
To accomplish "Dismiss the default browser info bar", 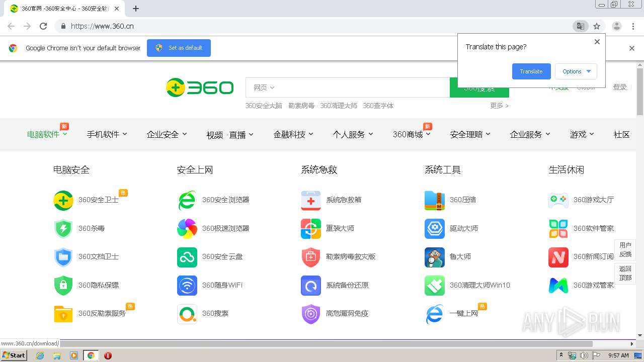I will (x=632, y=48).
